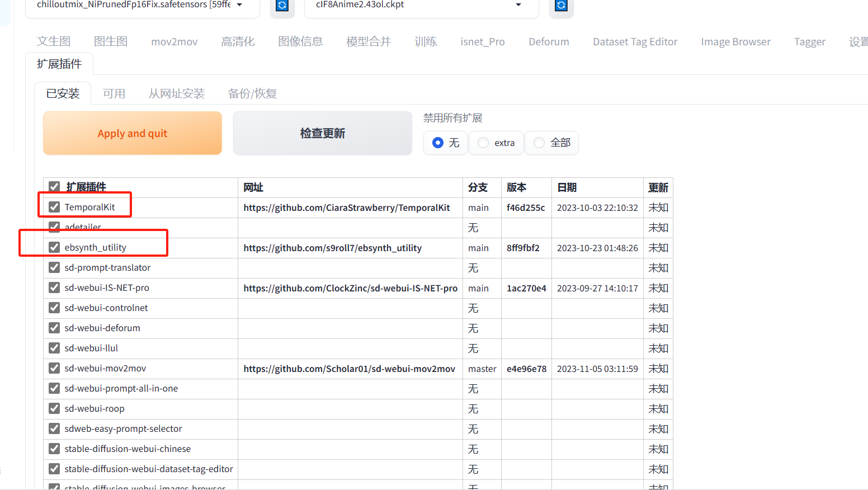
Task: Uncheck the sd-webui-deforum checkbox
Action: click(54, 328)
